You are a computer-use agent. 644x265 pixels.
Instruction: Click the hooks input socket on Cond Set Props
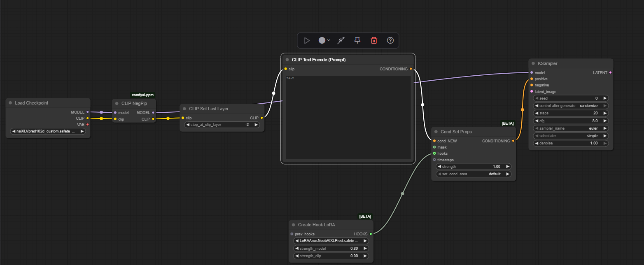pyautogui.click(x=434, y=153)
